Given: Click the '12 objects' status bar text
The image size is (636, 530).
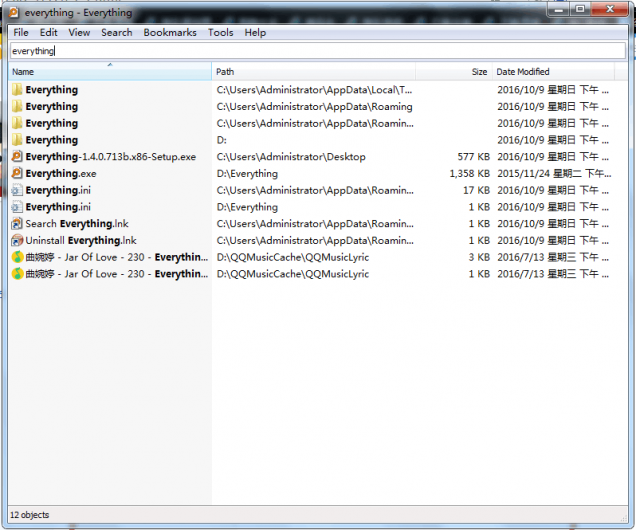Looking at the screenshot, I should [x=29, y=515].
